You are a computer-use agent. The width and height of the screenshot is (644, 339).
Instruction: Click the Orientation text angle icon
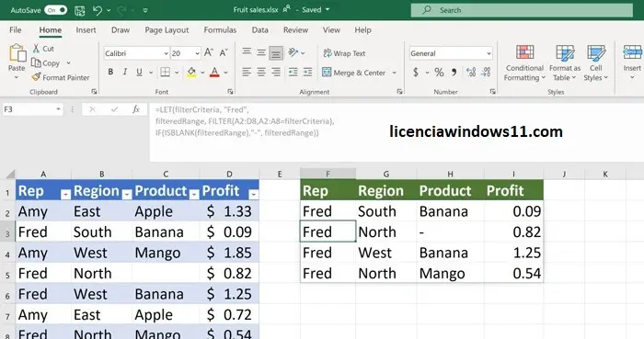(293, 52)
